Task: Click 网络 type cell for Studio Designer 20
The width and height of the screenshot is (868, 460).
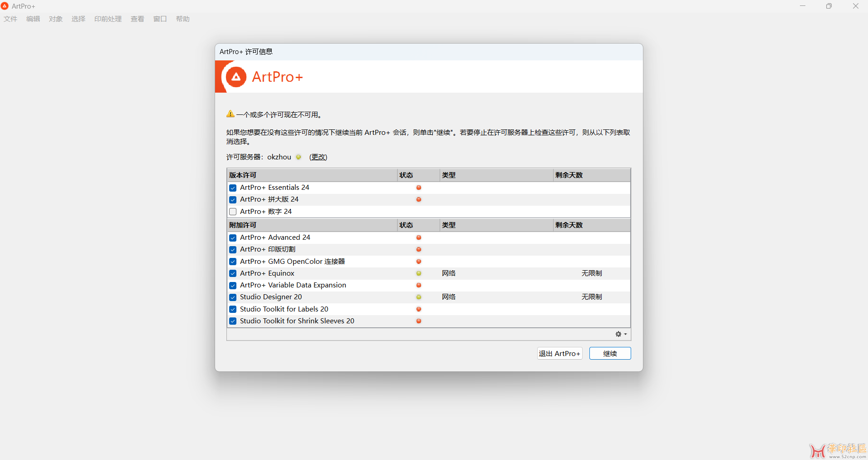Action: [x=449, y=297]
